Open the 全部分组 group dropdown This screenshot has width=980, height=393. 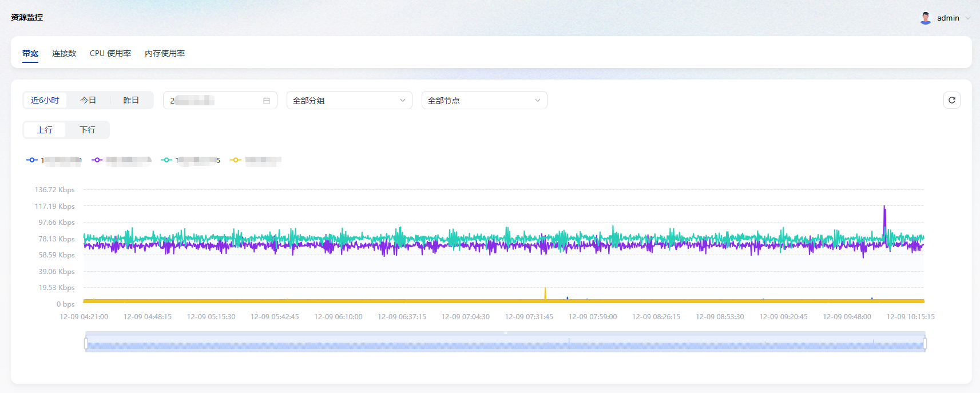[349, 101]
